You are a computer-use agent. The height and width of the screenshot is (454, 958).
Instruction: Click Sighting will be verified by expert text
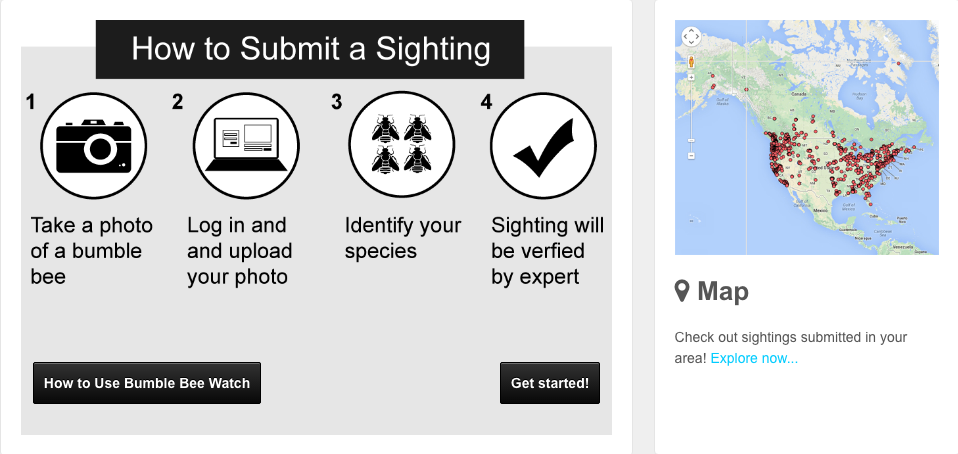547,251
